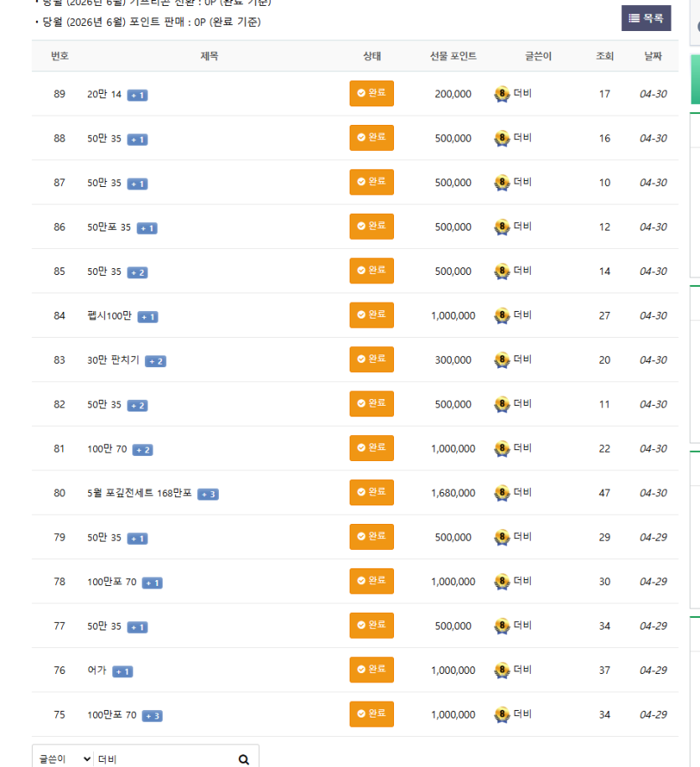
Task: Click 완료 status badge in row 80
Action: (x=371, y=492)
